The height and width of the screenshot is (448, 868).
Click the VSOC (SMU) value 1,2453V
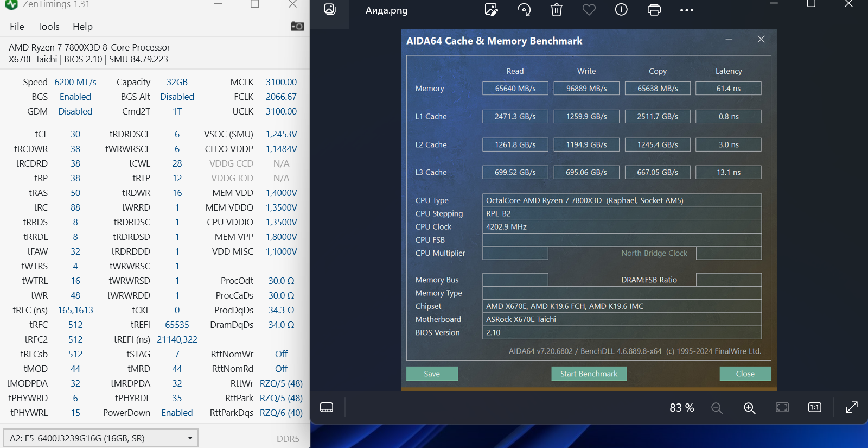click(x=281, y=134)
